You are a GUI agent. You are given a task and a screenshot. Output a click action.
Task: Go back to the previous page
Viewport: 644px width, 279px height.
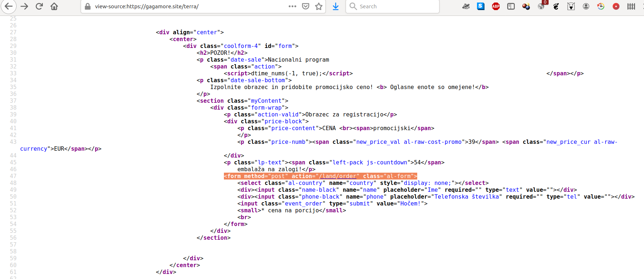[9, 6]
